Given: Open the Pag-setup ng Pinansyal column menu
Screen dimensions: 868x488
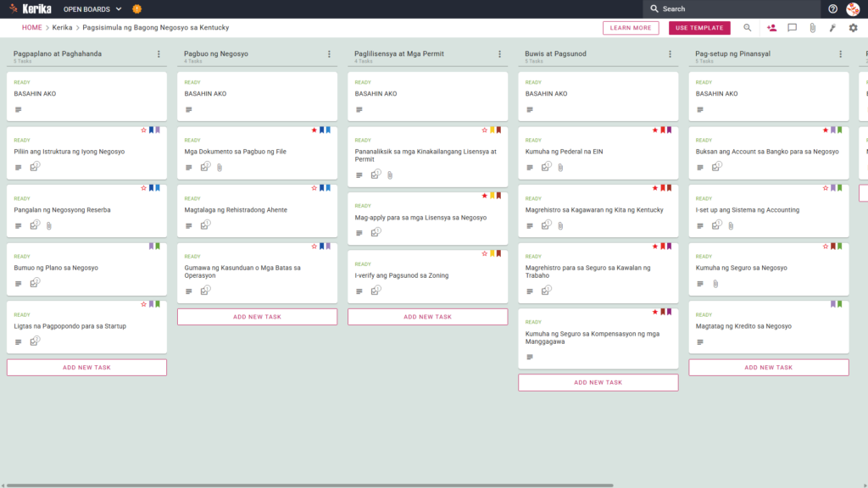Looking at the screenshot, I should [841, 53].
